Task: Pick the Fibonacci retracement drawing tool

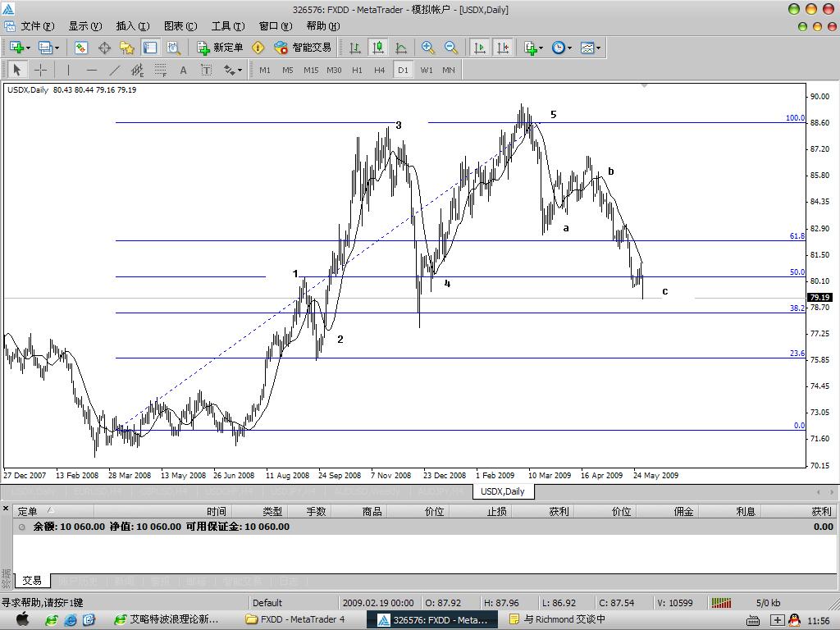Action: (x=161, y=70)
